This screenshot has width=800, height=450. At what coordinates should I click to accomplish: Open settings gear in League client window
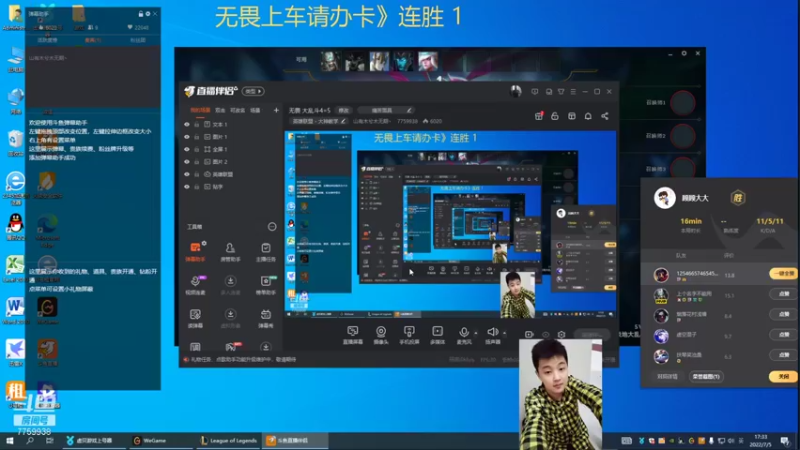pyautogui.click(x=684, y=53)
